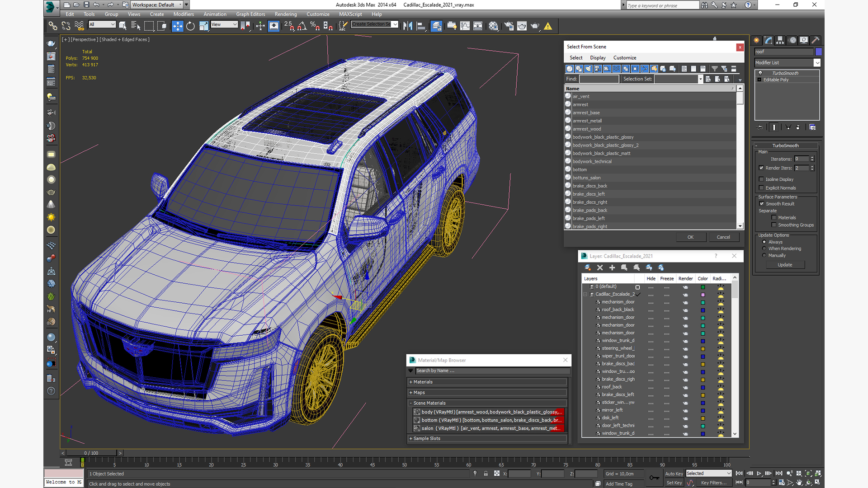
Task: Enable Separate by Smoothing Groups checkbox
Action: coord(774,225)
